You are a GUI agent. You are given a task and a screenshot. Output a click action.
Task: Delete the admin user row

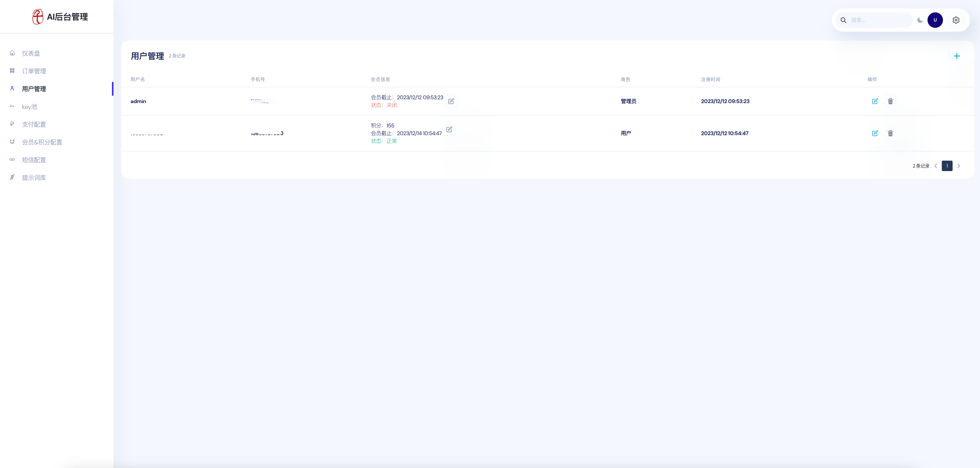890,101
